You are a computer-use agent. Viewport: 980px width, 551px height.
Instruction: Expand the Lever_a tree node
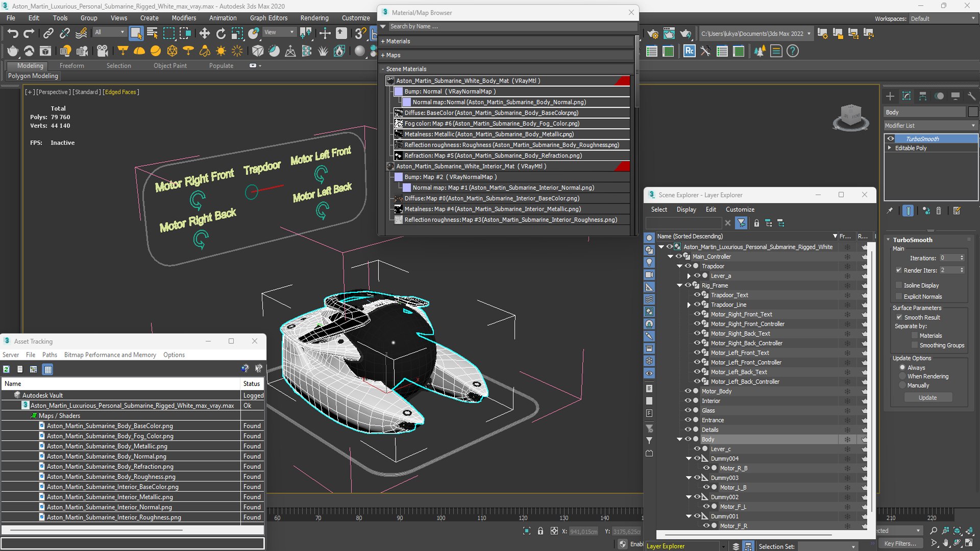coord(689,276)
